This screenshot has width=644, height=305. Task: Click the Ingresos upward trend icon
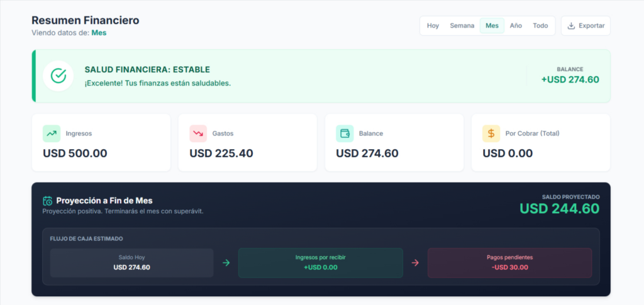(x=52, y=133)
